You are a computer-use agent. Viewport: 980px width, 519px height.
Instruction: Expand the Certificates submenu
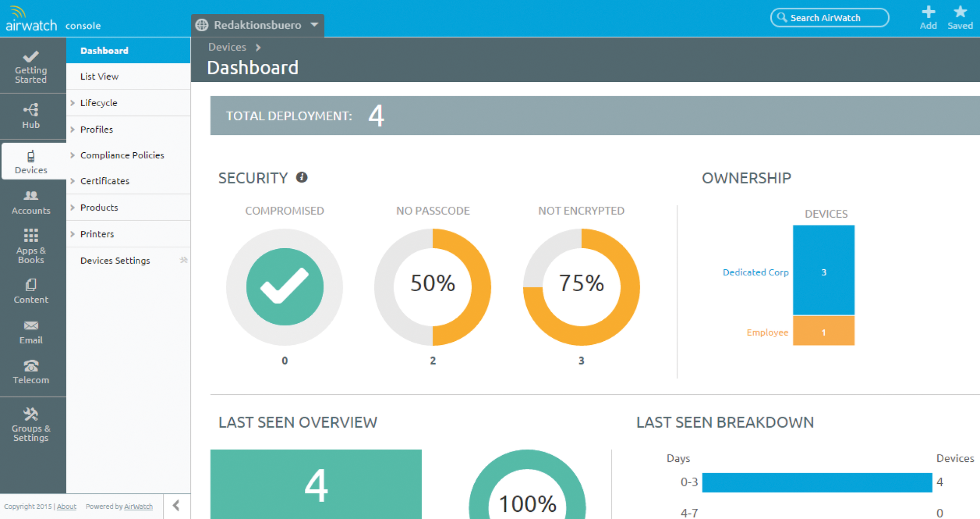tap(105, 180)
